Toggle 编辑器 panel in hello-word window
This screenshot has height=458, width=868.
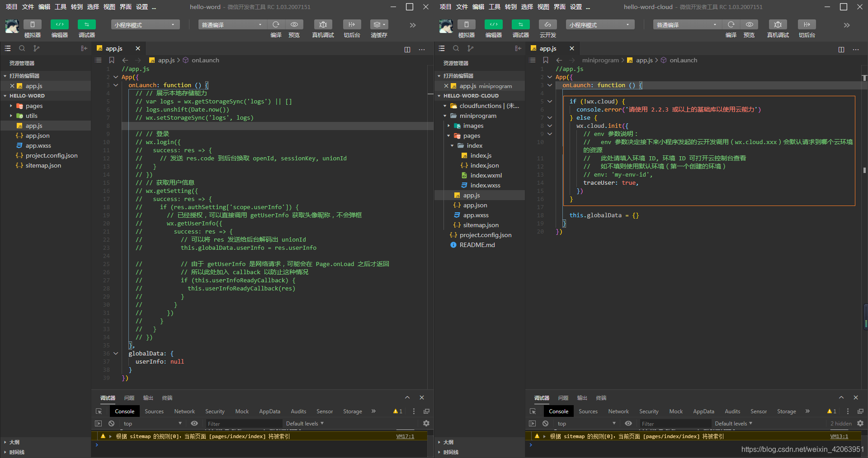tap(60, 24)
